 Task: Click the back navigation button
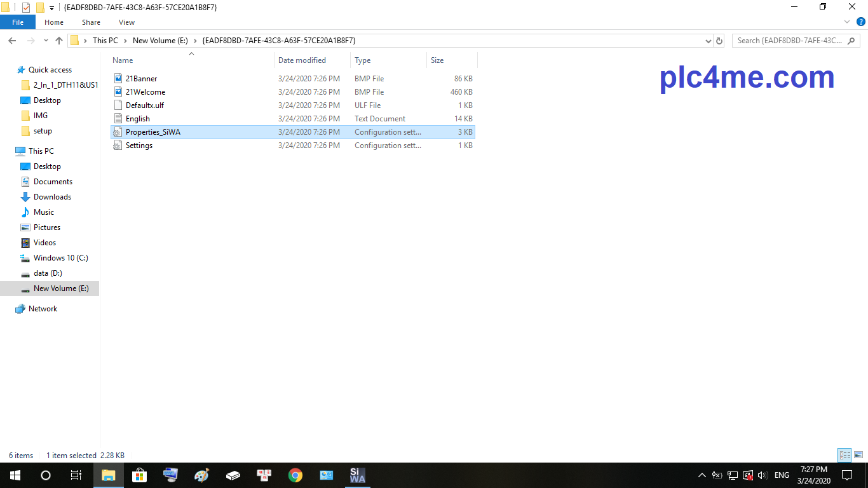click(11, 40)
